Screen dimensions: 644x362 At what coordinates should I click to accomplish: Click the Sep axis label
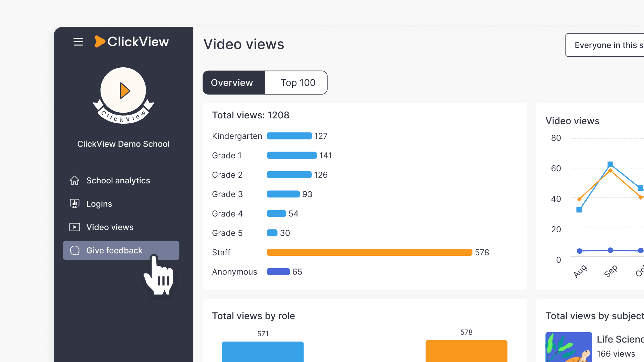[x=611, y=271]
